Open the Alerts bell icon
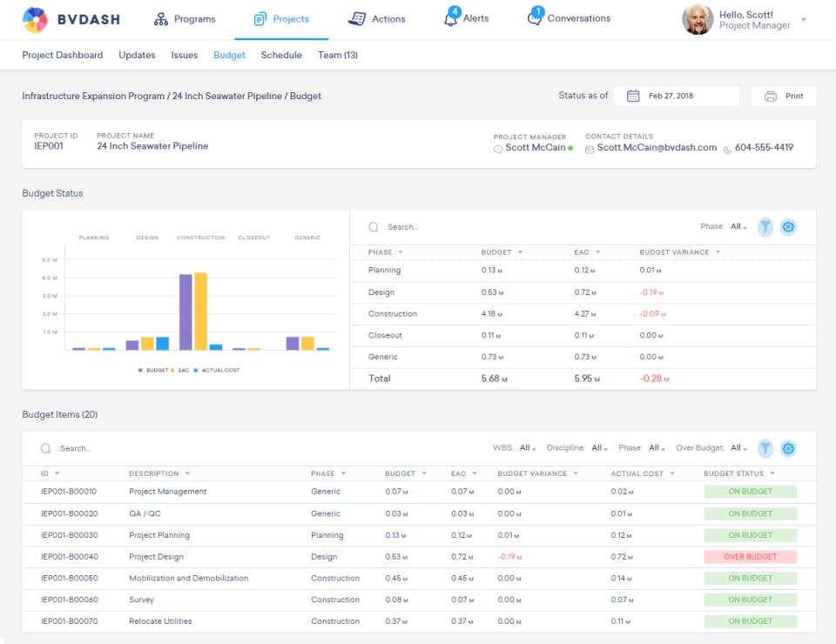Image resolution: width=836 pixels, height=644 pixels. click(450, 19)
